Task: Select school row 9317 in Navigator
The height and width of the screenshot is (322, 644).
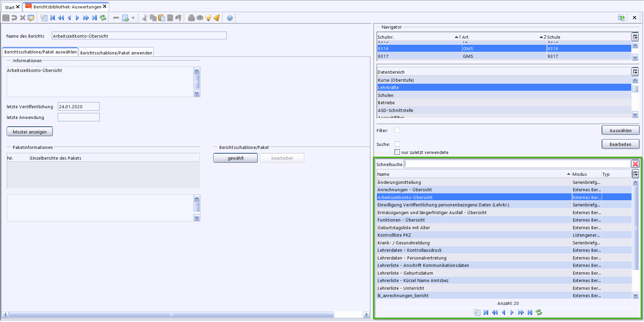Action: pos(504,56)
